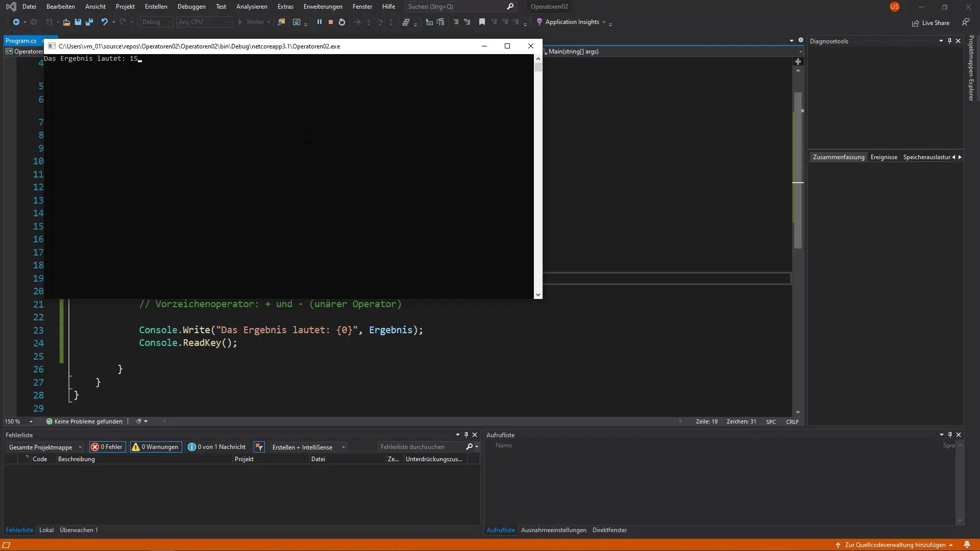
Task: Click the split editor plus icon
Action: 798,61
